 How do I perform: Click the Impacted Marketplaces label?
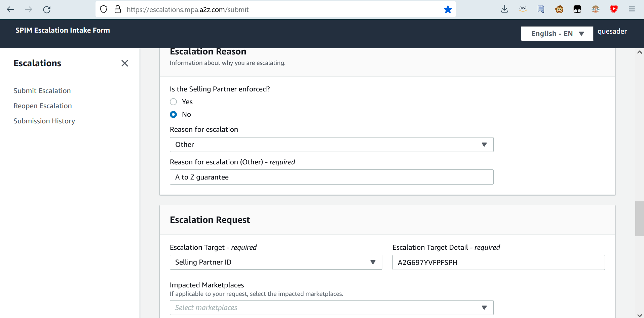[x=207, y=285]
